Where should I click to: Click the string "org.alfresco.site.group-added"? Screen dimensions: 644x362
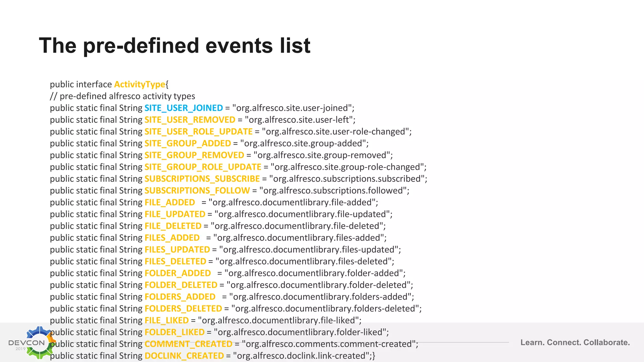[x=303, y=143]
